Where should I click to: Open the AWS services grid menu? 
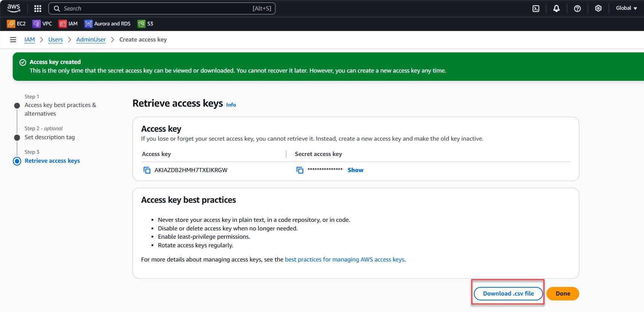tap(38, 9)
